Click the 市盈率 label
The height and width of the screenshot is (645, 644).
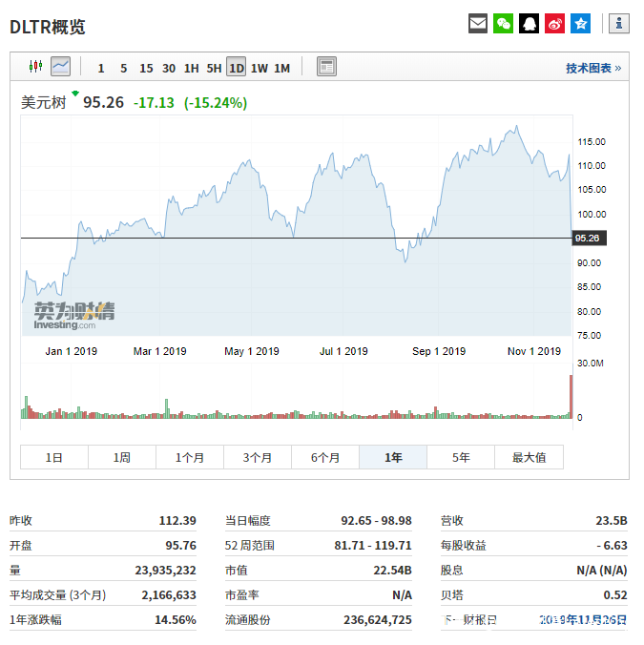(x=242, y=594)
